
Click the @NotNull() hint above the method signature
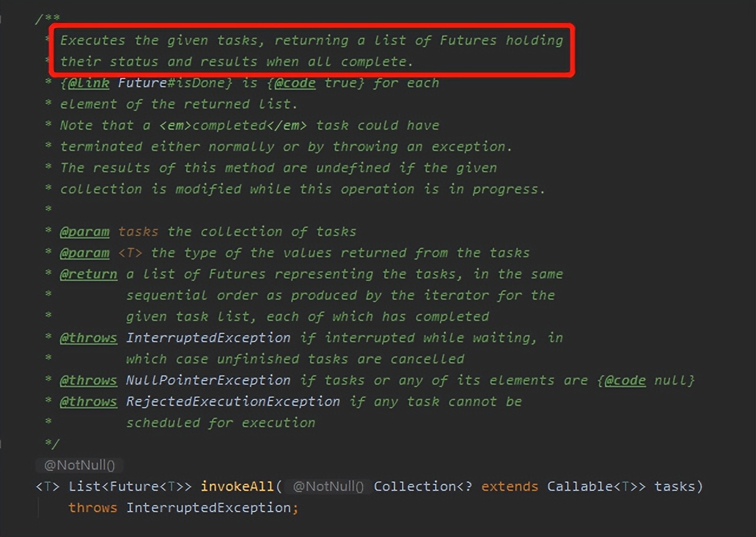(x=79, y=465)
